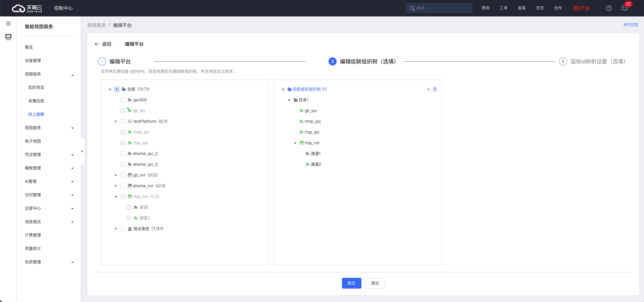The image size is (644, 302).
Task: Focus the top search input field
Action: (x=441, y=8)
